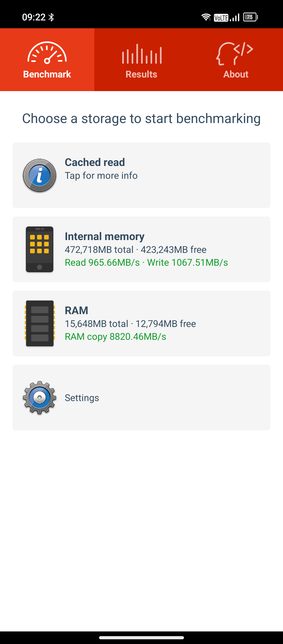Open the Cached read info card
The width and height of the screenshot is (283, 644).
click(x=141, y=175)
